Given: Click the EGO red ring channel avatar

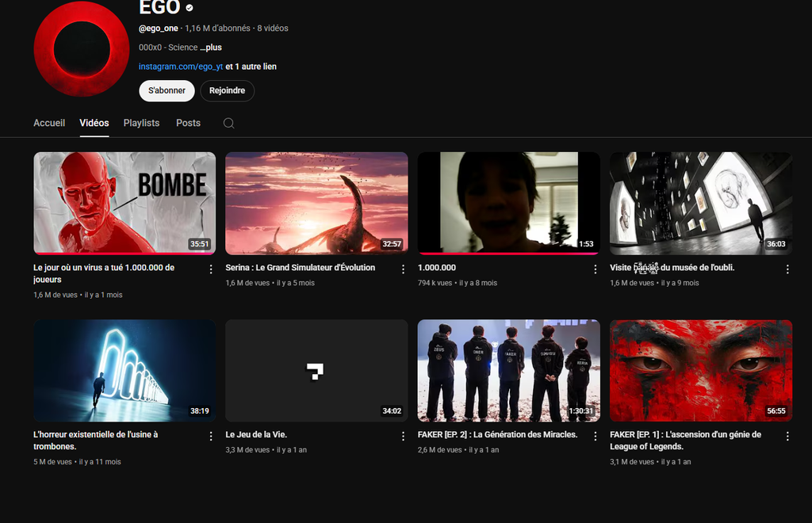Looking at the screenshot, I should (x=82, y=49).
